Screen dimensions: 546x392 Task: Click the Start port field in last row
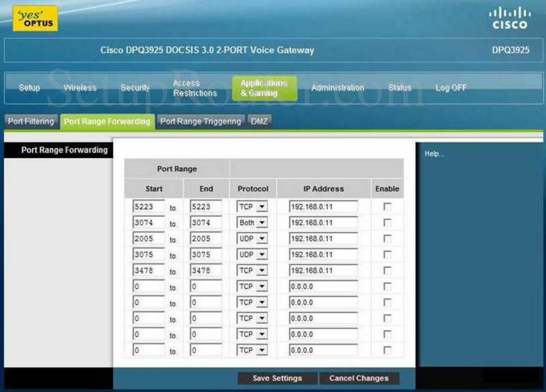pos(148,350)
